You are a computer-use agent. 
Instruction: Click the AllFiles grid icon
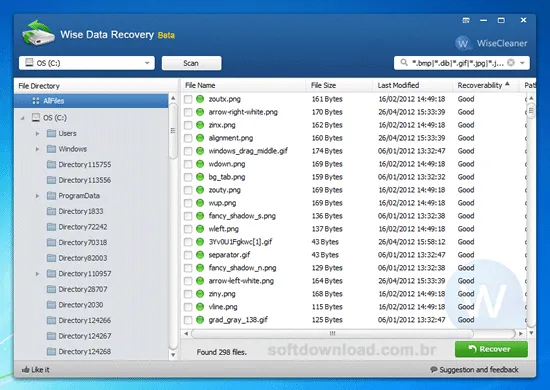click(x=35, y=101)
